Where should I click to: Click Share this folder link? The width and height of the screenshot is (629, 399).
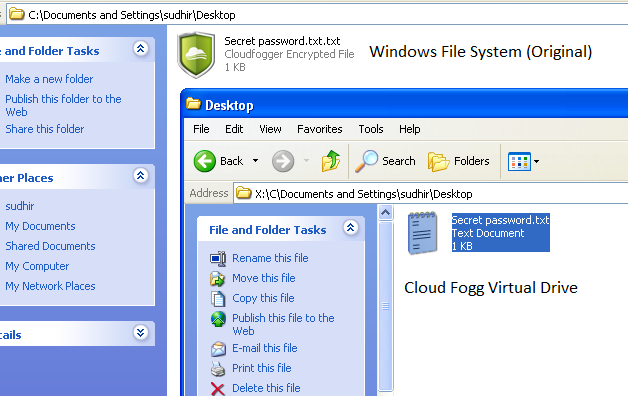tap(45, 129)
